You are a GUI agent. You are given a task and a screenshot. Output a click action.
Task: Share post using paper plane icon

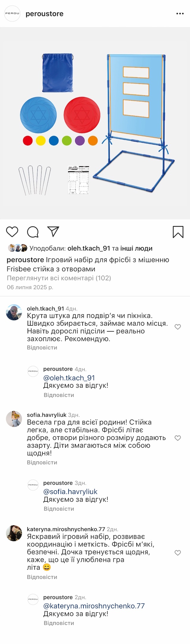point(53,232)
